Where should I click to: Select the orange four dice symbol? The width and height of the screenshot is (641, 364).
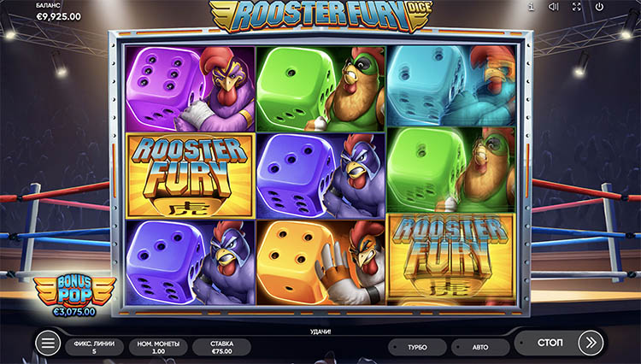(320, 262)
